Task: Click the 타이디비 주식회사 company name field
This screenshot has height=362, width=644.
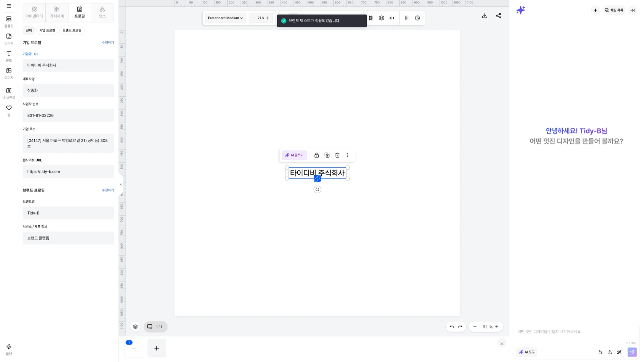Action: point(68,65)
